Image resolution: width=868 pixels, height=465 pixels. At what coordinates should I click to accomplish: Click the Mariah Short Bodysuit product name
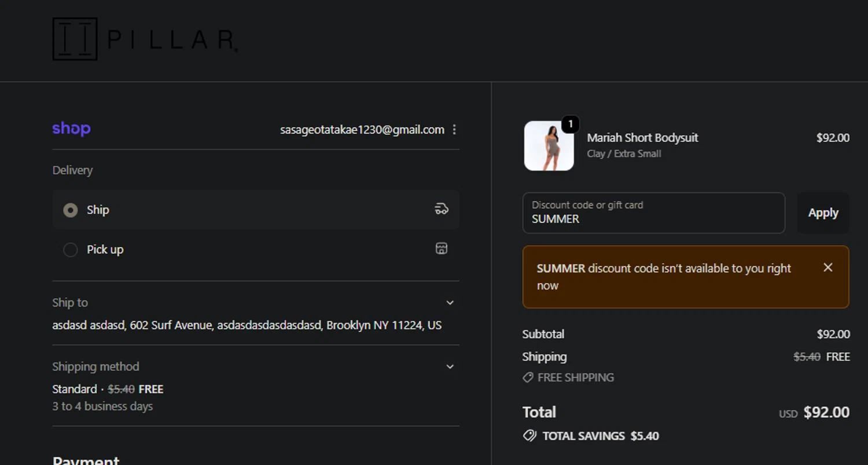point(642,138)
